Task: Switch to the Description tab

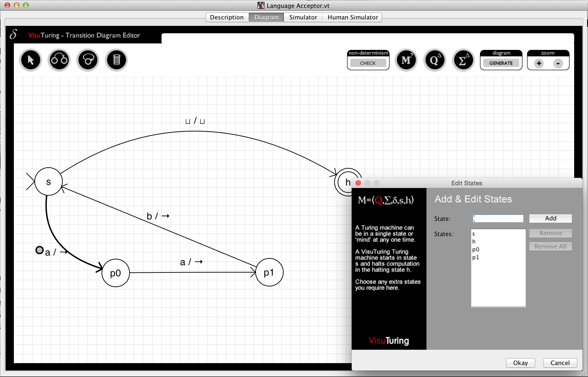Action: pos(227,17)
